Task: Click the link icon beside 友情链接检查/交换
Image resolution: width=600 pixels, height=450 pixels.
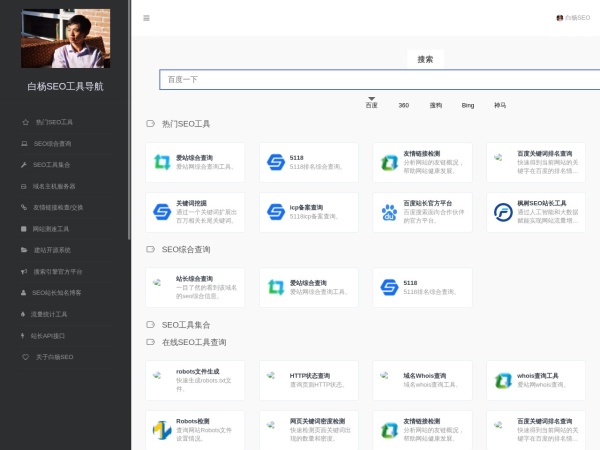Action: coord(24,207)
